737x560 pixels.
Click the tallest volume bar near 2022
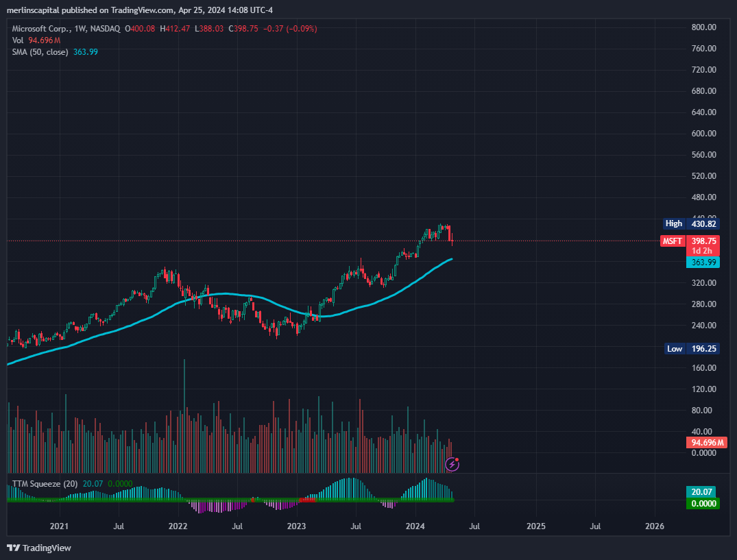pos(184,416)
